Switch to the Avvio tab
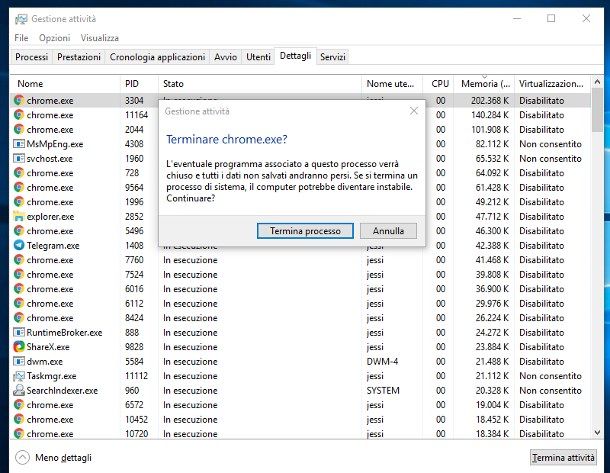Screen dimensions: 610x473 click(x=226, y=57)
